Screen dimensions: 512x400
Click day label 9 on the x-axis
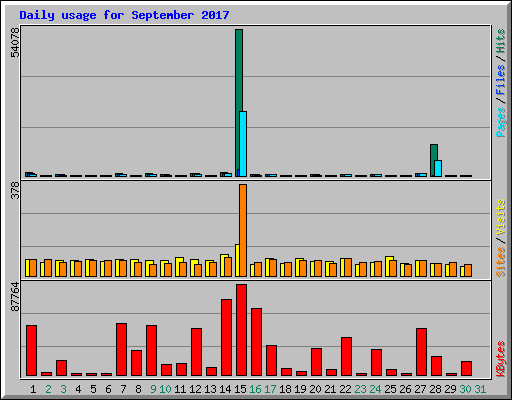tap(153, 389)
